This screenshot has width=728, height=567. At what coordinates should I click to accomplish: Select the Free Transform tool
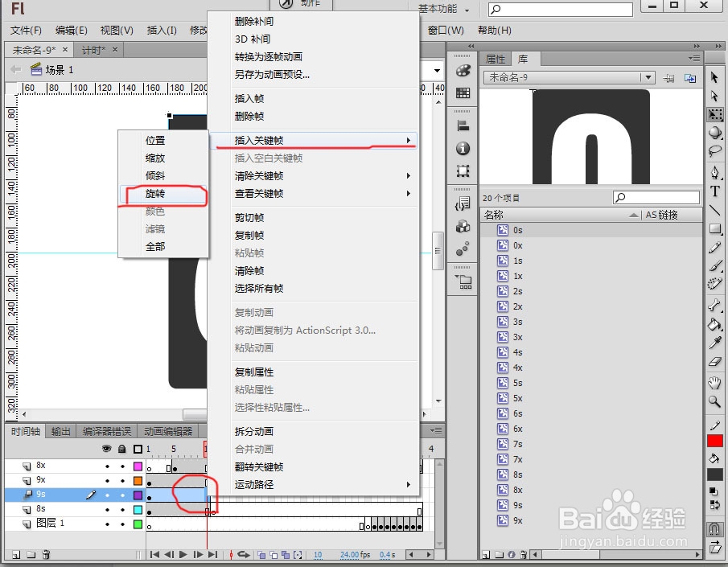coord(715,116)
